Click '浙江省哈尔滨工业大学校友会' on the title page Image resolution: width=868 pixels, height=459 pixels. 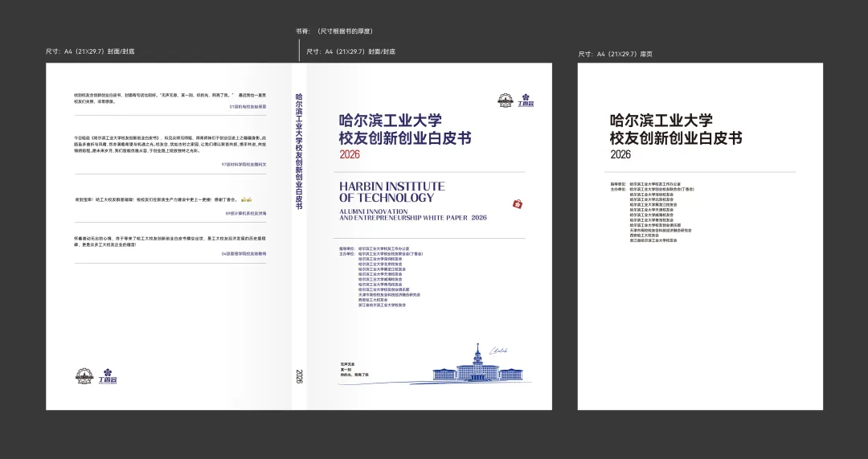pos(653,240)
